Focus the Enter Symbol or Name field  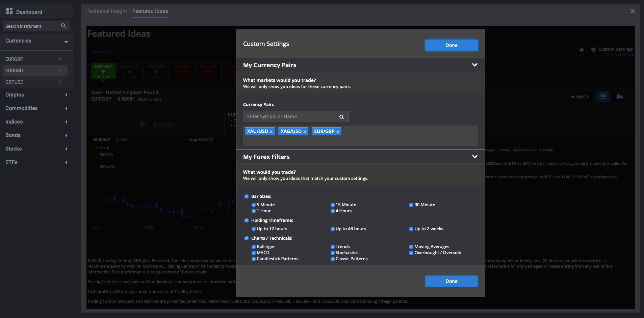click(x=296, y=116)
